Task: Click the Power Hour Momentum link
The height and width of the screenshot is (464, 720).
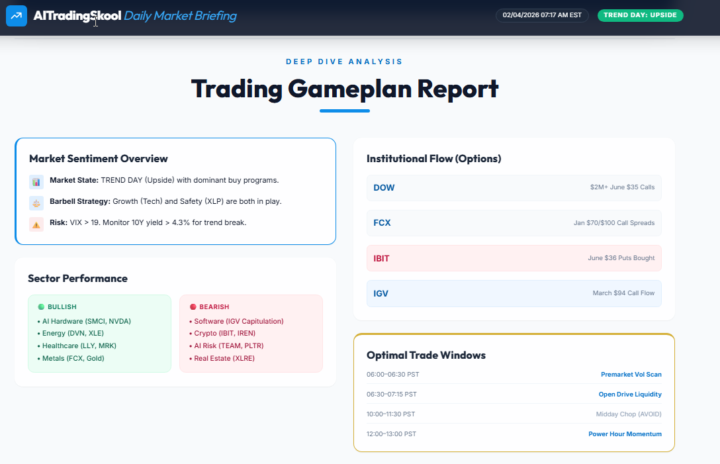Action: (625, 434)
